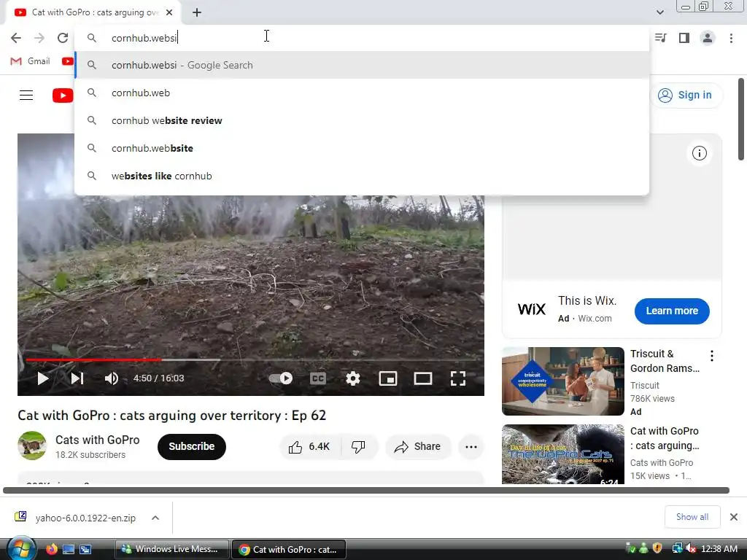Viewport: 747px width, 560px height.
Task: Pick the 'cornhub.webbsite' suggestion
Action: pos(362,148)
